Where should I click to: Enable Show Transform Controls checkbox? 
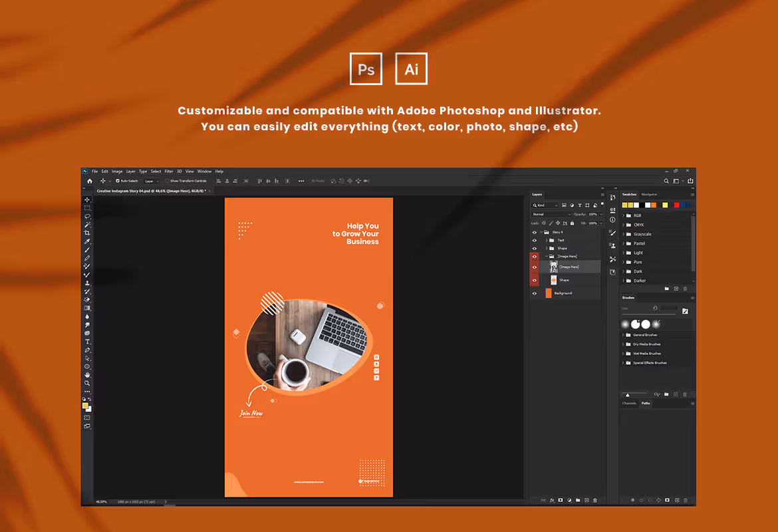[167, 181]
